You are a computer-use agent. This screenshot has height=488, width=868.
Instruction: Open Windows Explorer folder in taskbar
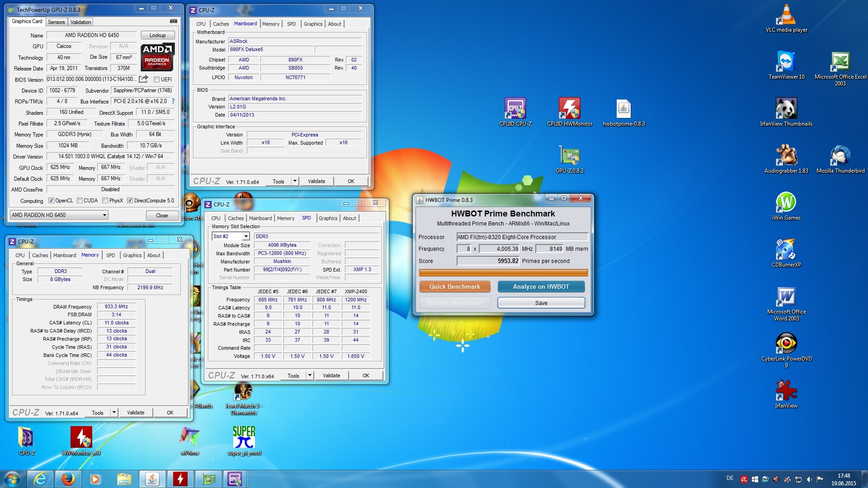point(124,479)
